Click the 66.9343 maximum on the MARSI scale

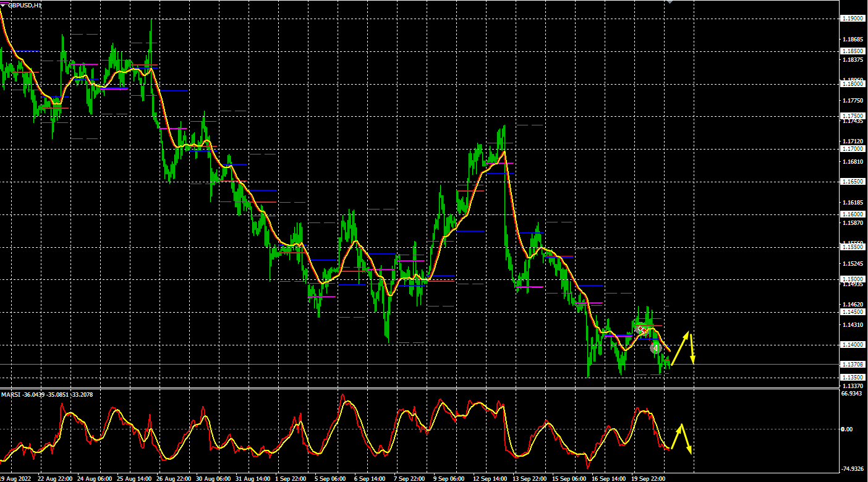[853, 393]
